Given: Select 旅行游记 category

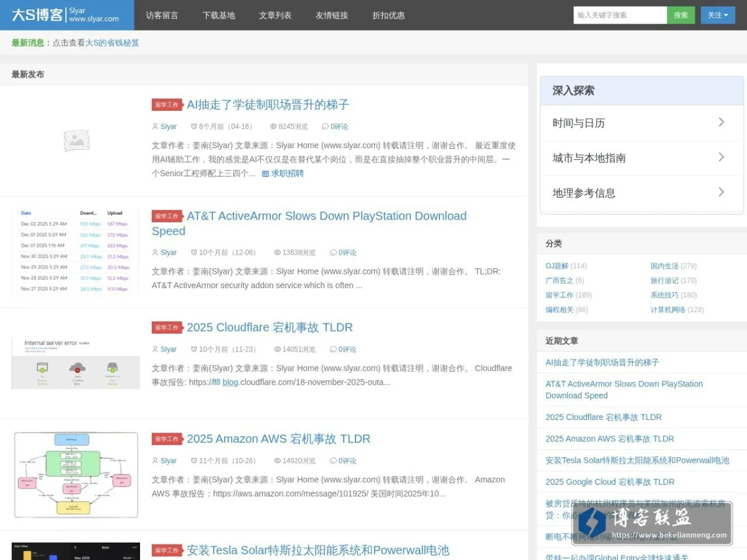Looking at the screenshot, I should (x=664, y=281).
